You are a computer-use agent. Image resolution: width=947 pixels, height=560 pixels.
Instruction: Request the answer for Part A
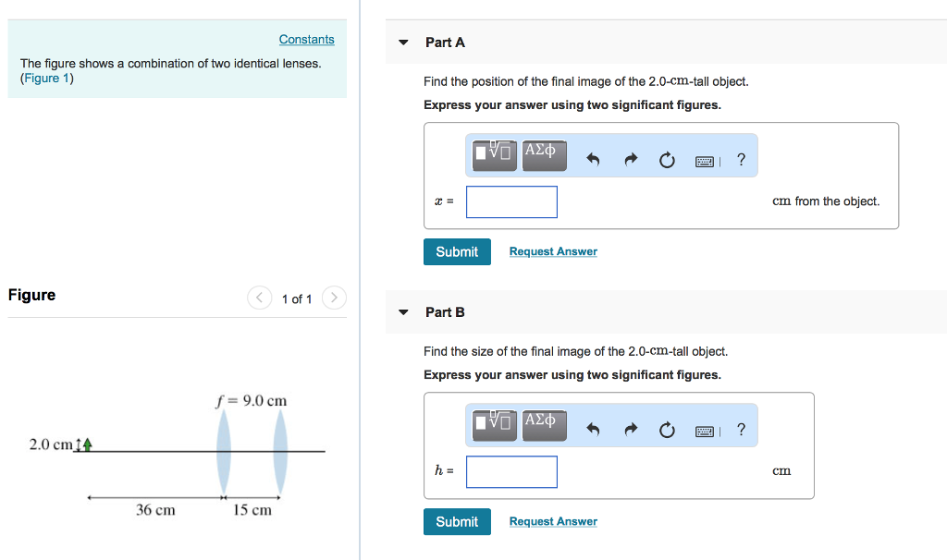(x=552, y=251)
